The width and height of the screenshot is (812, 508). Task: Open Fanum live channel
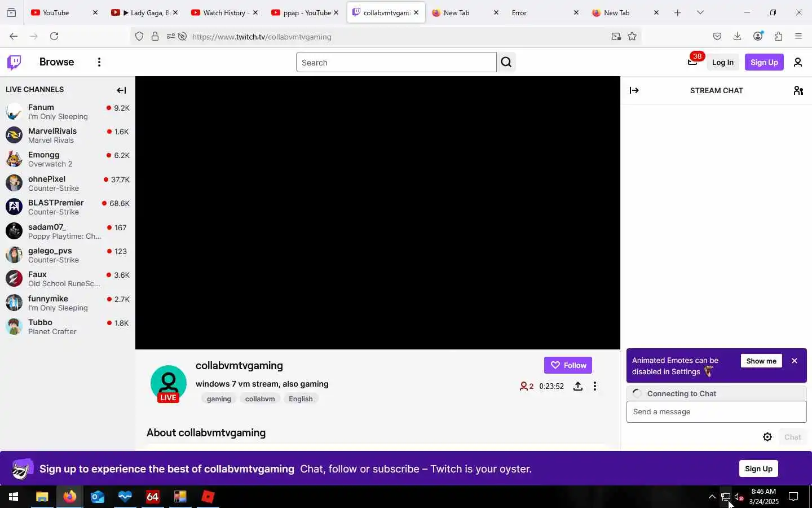click(x=68, y=112)
